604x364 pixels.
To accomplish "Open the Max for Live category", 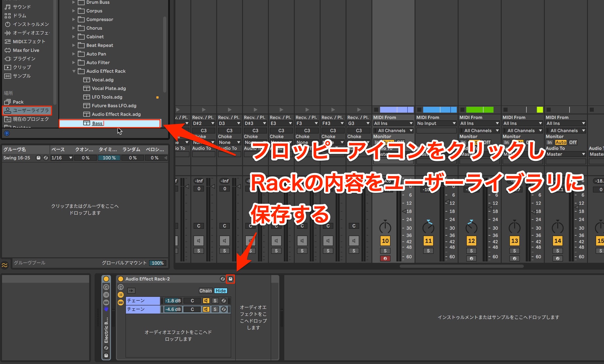I will (22, 50).
